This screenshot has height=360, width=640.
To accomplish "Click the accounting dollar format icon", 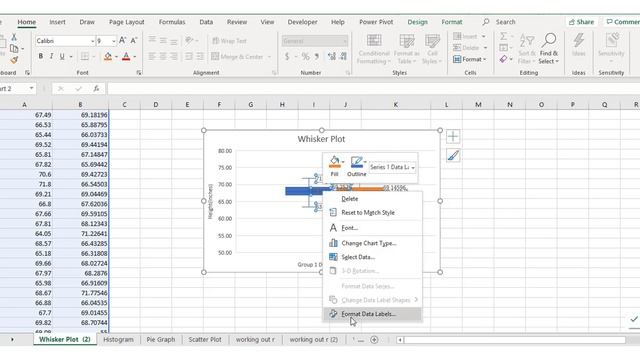I will tap(287, 56).
